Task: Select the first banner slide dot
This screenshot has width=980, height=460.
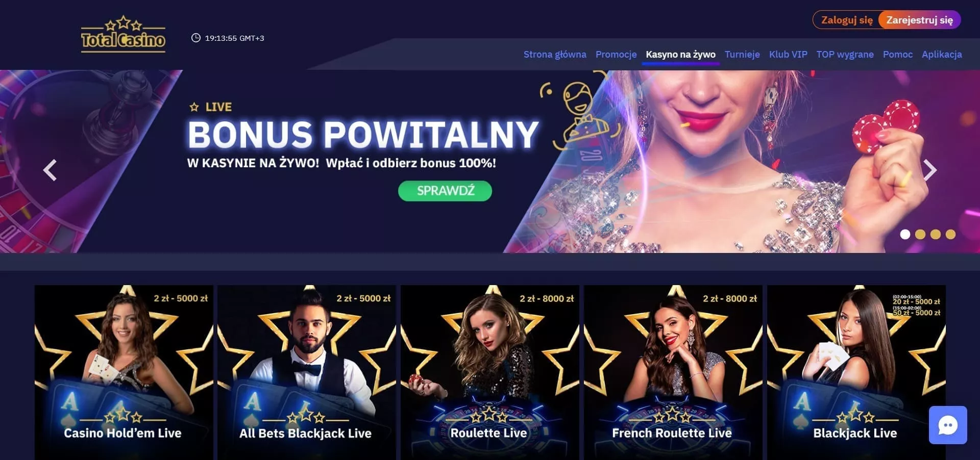Action: click(905, 234)
